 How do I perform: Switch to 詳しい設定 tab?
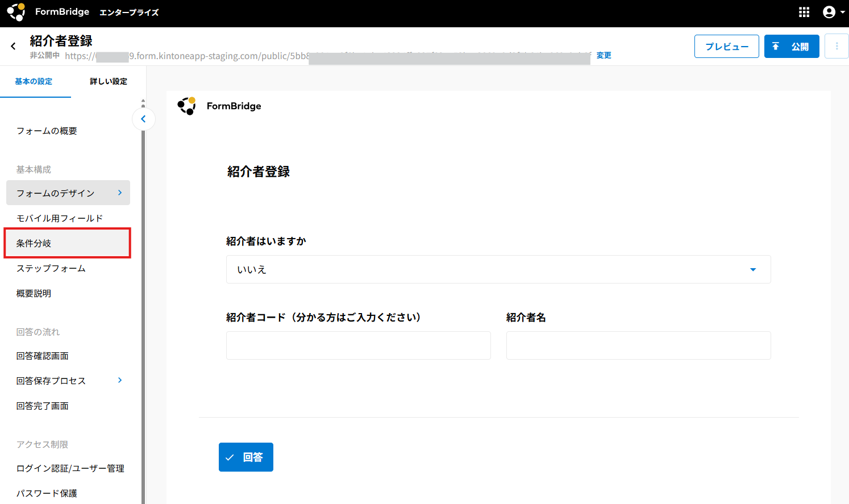pyautogui.click(x=108, y=82)
